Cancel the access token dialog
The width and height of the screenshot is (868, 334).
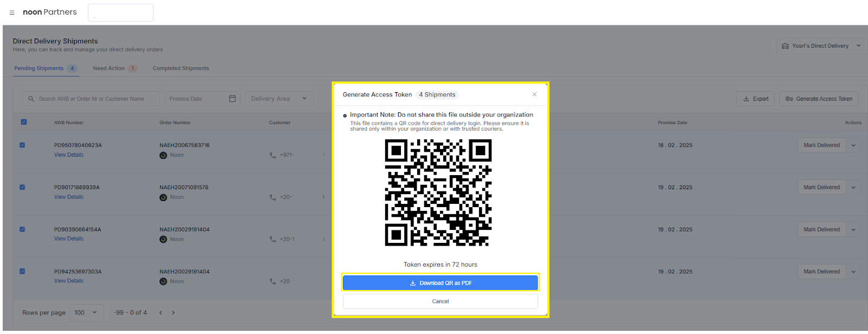(440, 301)
